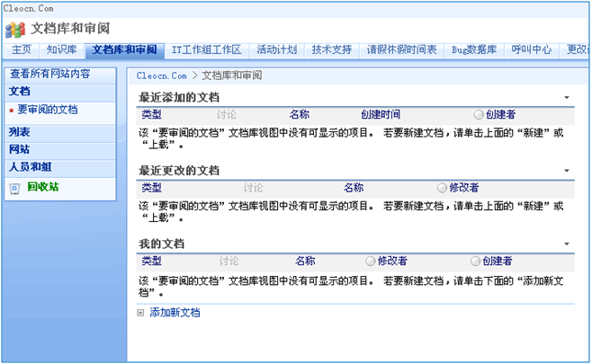
Task: Sort by 类型 in 我的文档
Action: coord(152,261)
